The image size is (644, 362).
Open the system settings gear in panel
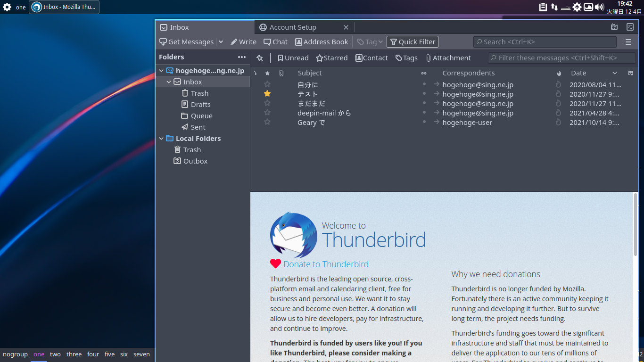[x=7, y=7]
